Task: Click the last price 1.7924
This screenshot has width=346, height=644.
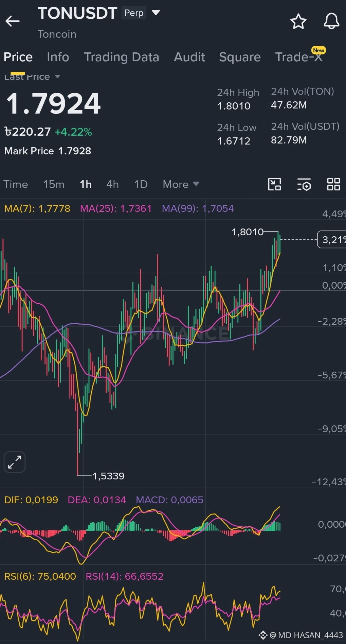Action: click(53, 103)
